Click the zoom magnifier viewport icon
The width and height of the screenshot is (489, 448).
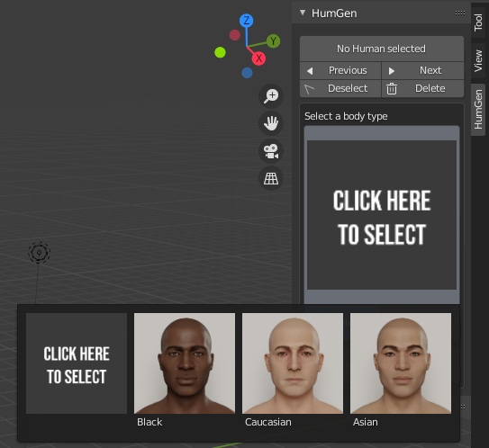point(271,96)
